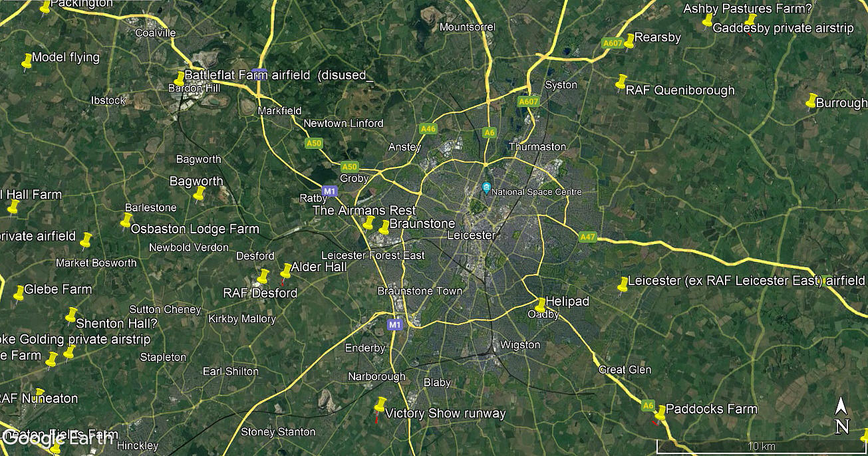Click the Helipad pushpin near Oadby
This screenshot has width=868, height=456.
pyautogui.click(x=540, y=306)
